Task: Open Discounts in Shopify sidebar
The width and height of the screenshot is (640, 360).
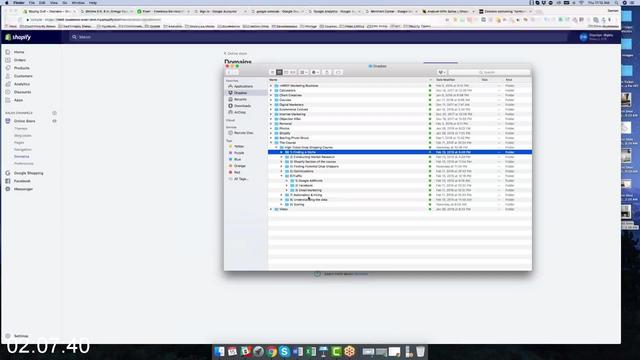Action: click(x=22, y=92)
